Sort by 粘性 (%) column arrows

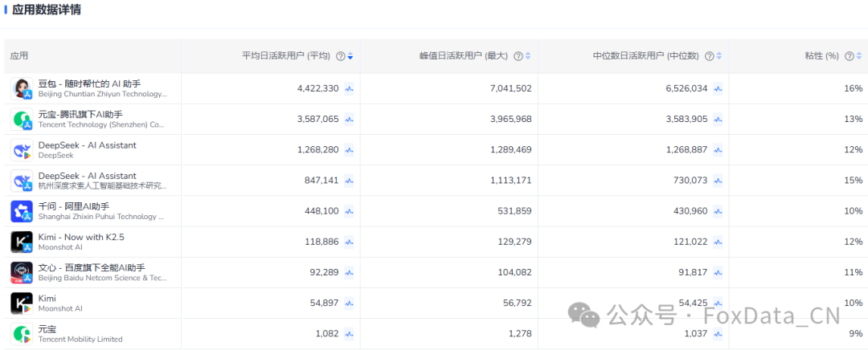[858, 56]
